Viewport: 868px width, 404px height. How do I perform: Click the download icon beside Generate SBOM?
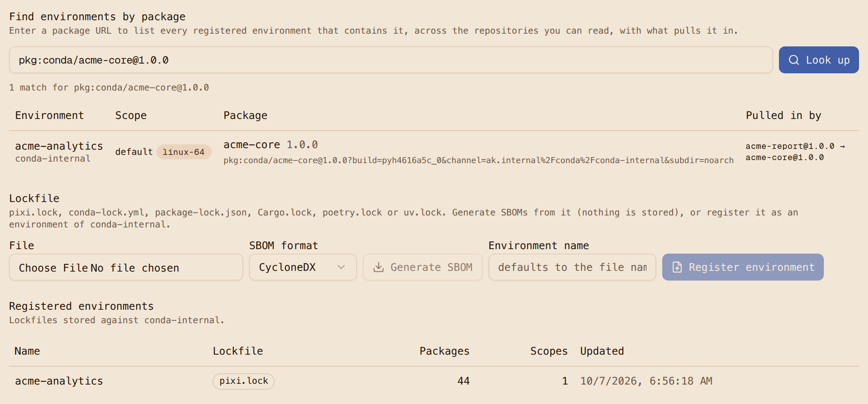(x=379, y=267)
